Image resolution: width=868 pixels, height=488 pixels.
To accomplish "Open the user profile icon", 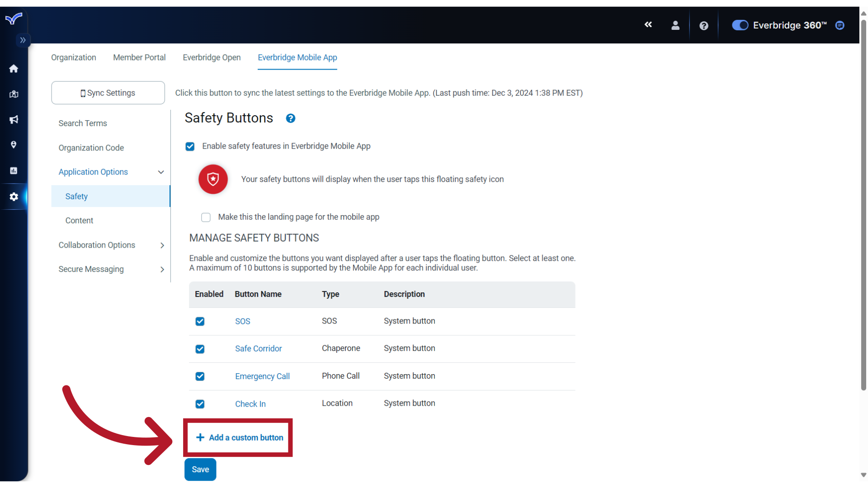I will click(675, 25).
